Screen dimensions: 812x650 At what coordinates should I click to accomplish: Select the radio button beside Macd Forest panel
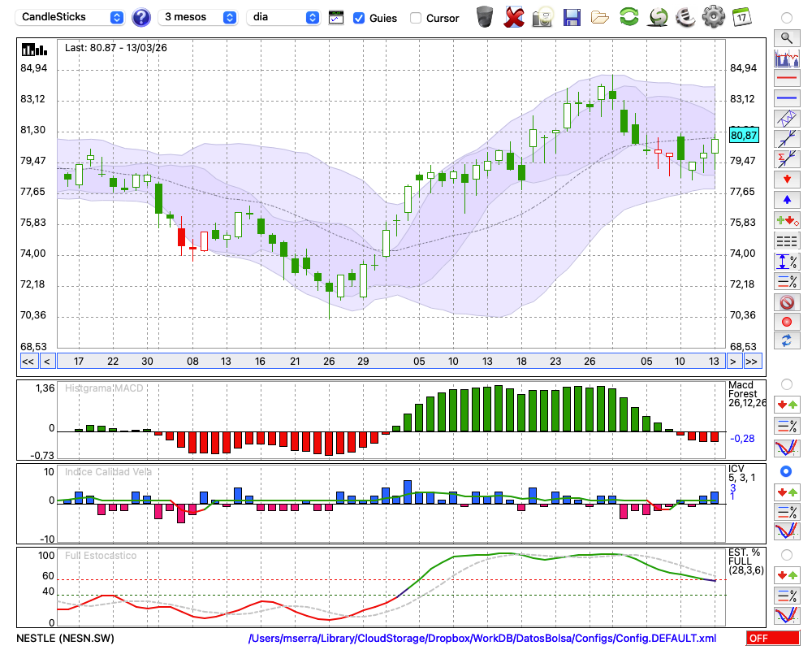tap(786, 383)
